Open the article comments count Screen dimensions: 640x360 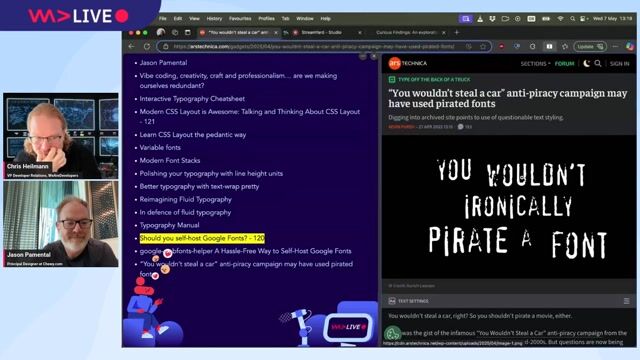point(464,127)
